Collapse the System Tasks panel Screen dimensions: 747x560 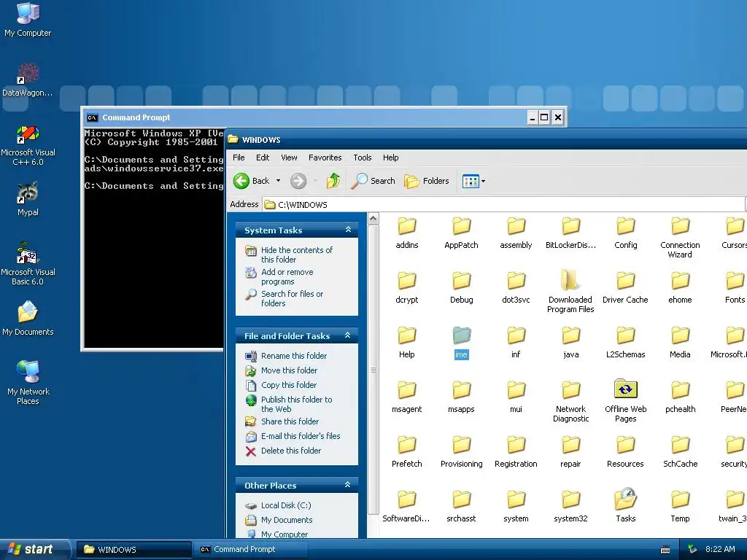[348, 230]
